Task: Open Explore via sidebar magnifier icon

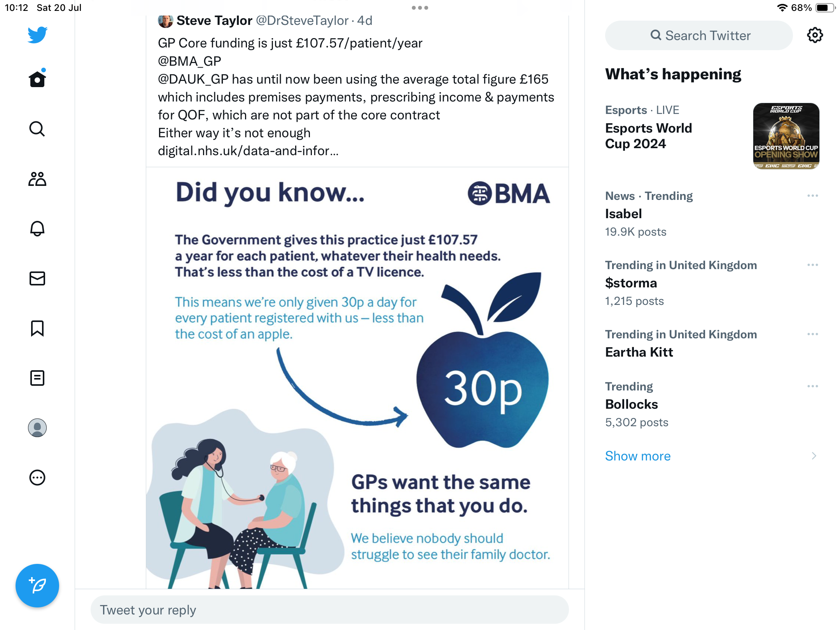Action: [x=37, y=129]
